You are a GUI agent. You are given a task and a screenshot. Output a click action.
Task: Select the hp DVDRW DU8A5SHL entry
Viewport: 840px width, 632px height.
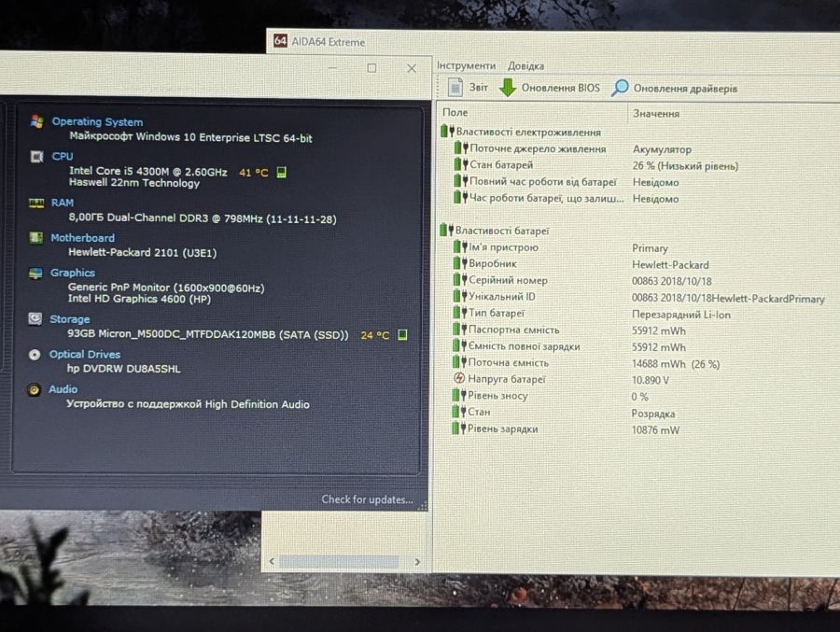124,369
